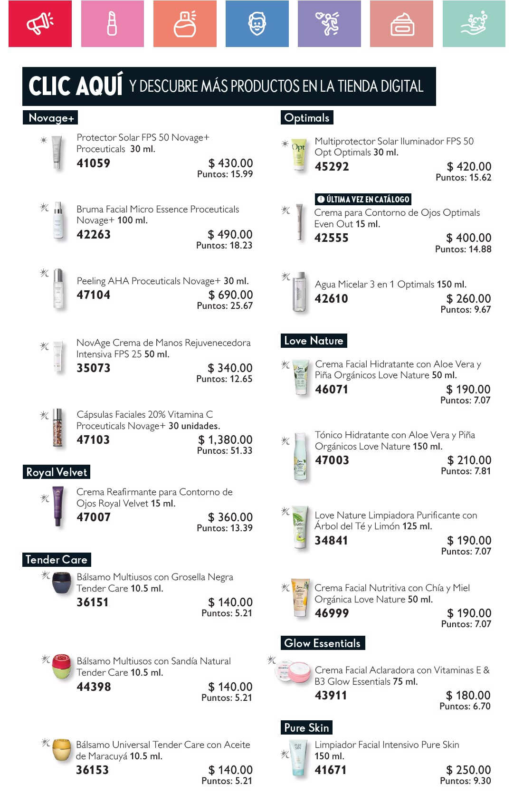
Task: Open Agua Micelar 3 en 1 Optimals
Action: click(390, 284)
